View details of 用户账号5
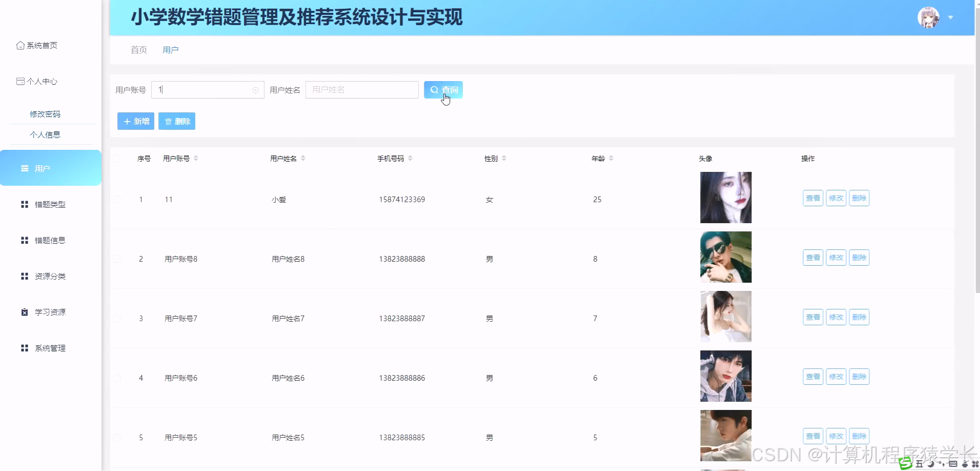This screenshot has width=980, height=471. coord(813,436)
